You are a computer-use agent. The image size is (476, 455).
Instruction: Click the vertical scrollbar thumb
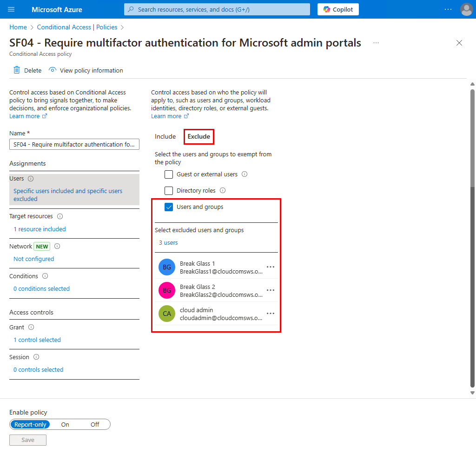472,238
